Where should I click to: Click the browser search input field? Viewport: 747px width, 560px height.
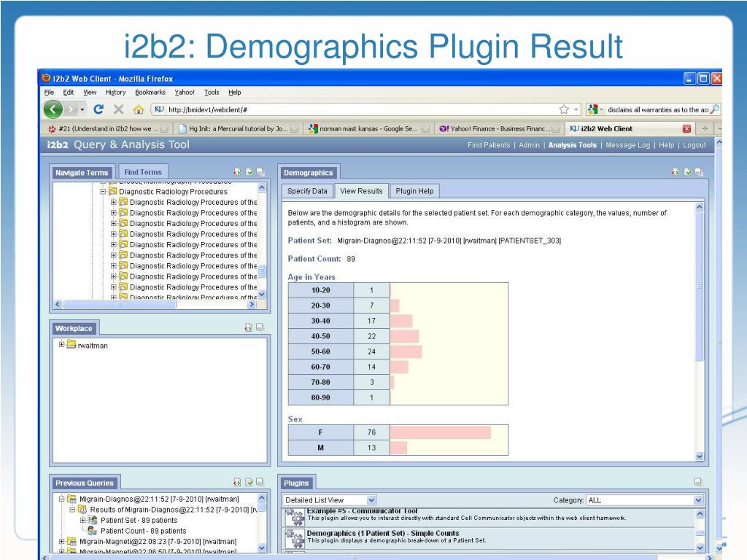[x=658, y=109]
